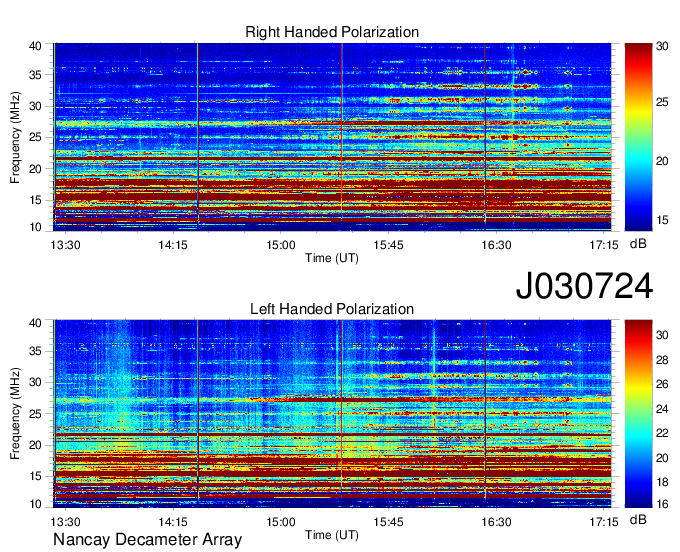Click inside the Left Handed Polarization spectrogram
680x552 pixels.
coord(332,414)
